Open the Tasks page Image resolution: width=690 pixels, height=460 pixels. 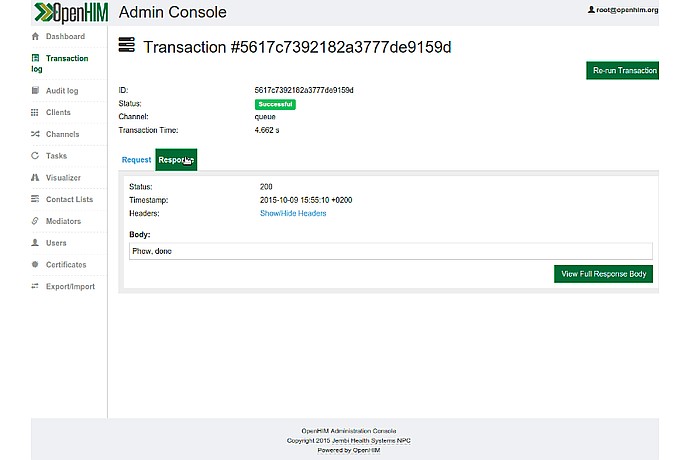56,156
